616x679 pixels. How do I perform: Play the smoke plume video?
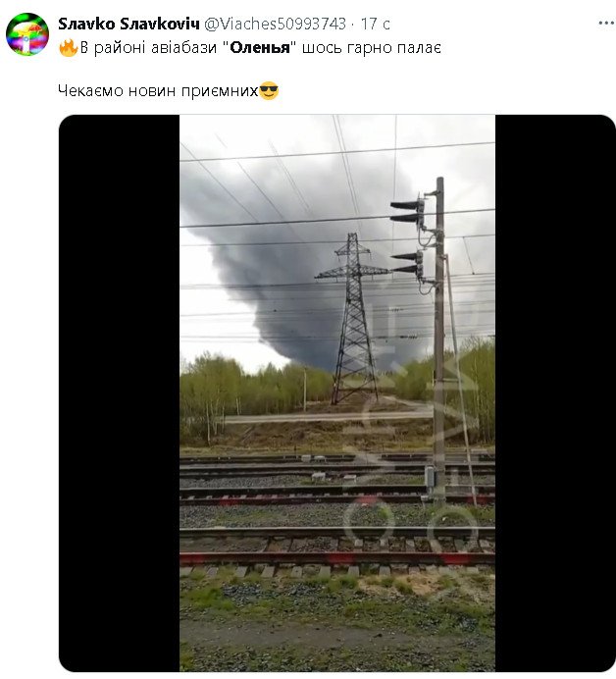[337, 393]
